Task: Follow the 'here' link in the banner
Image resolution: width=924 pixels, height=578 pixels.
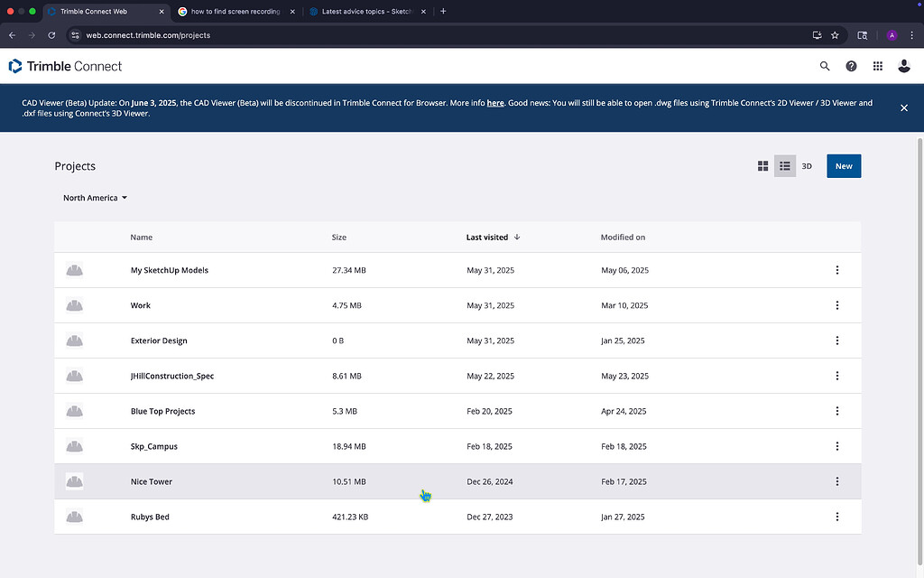Action: pyautogui.click(x=495, y=103)
